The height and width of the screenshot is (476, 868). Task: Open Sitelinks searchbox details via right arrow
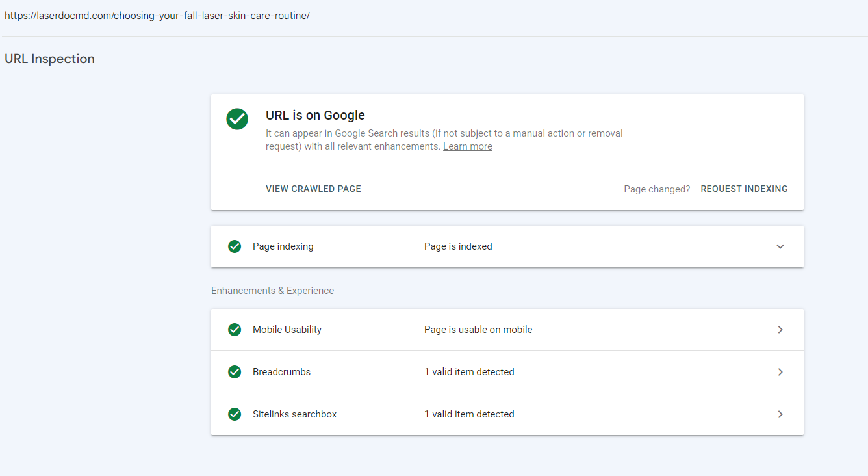[x=780, y=414]
